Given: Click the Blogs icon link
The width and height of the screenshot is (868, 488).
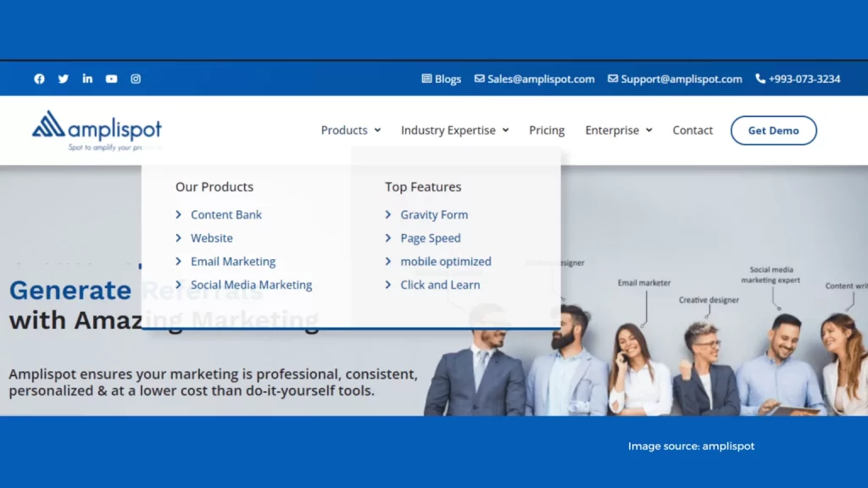Looking at the screenshot, I should point(441,79).
